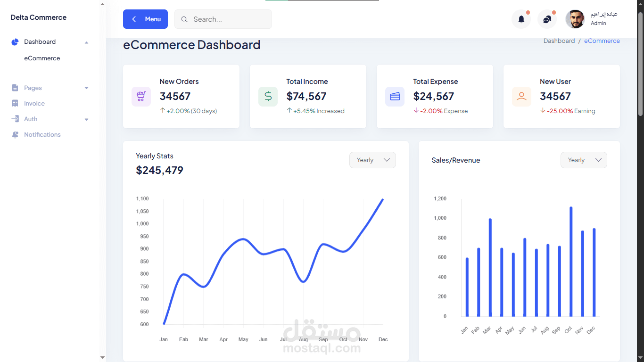Click the Total Expense credit card icon
The width and height of the screenshot is (644, 362).
pyautogui.click(x=395, y=96)
